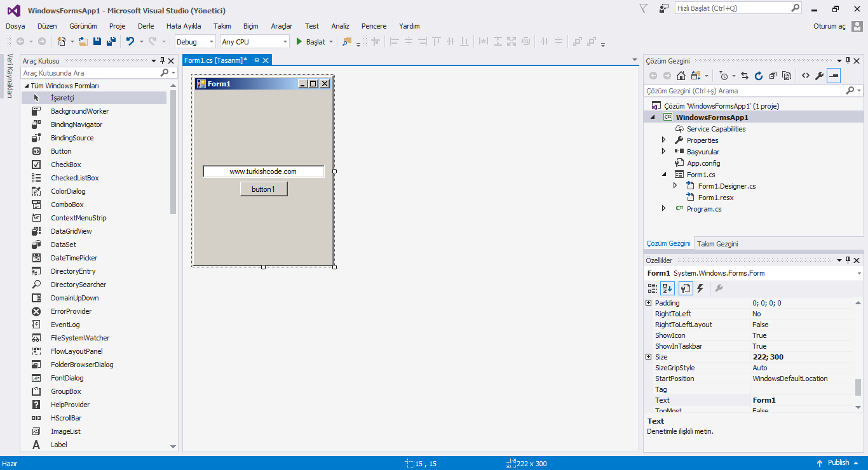Expand the Padding property row
The width and height of the screenshot is (868, 470).
tap(649, 303)
